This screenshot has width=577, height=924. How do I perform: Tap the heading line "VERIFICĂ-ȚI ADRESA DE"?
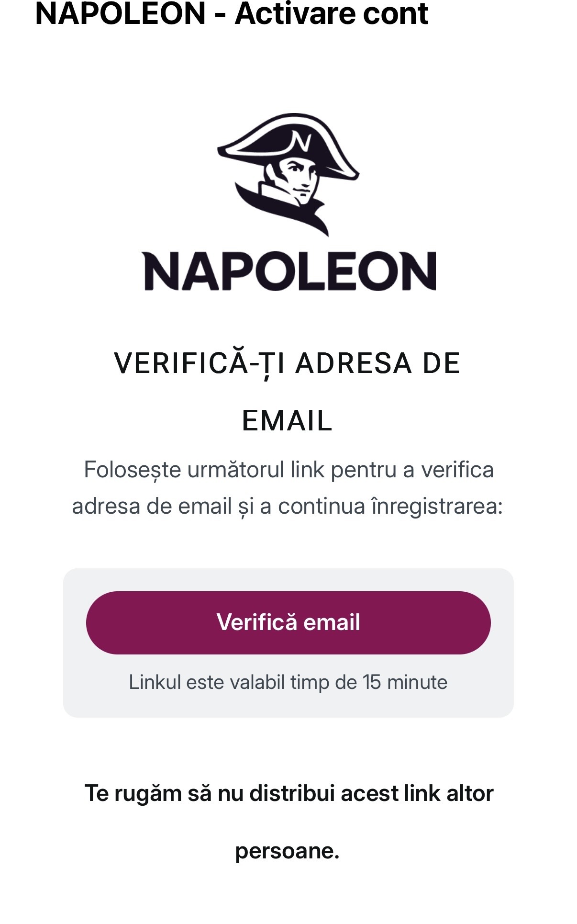coord(287,364)
